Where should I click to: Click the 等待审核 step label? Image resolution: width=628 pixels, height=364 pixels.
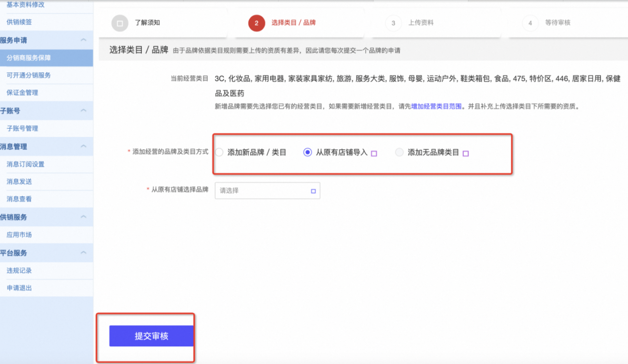558,22
